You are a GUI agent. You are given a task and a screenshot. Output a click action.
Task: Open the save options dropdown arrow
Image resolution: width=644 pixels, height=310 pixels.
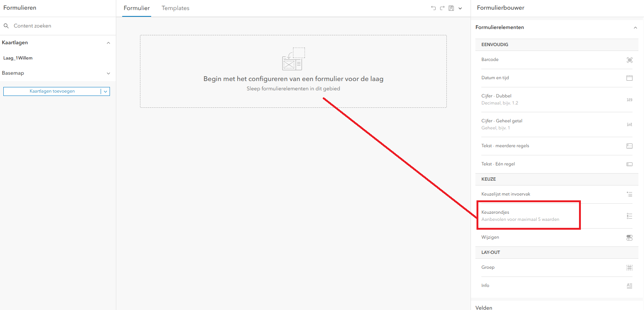[x=460, y=8]
